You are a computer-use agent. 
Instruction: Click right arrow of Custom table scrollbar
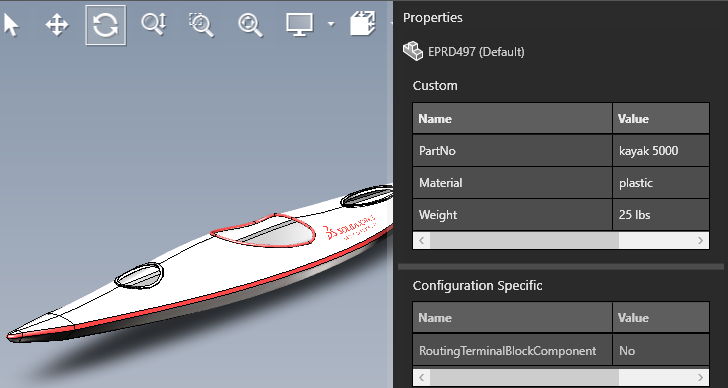(700, 240)
